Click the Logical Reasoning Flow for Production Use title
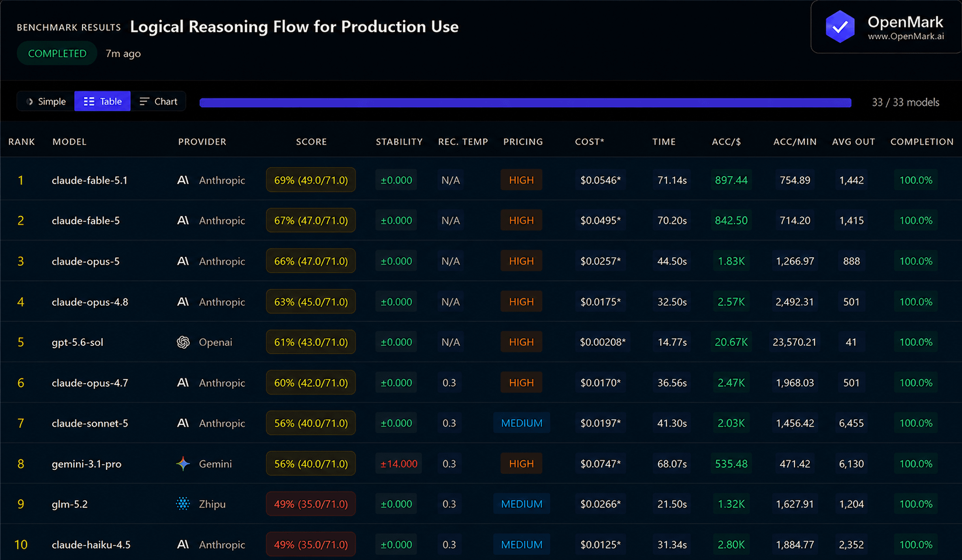 click(x=294, y=26)
